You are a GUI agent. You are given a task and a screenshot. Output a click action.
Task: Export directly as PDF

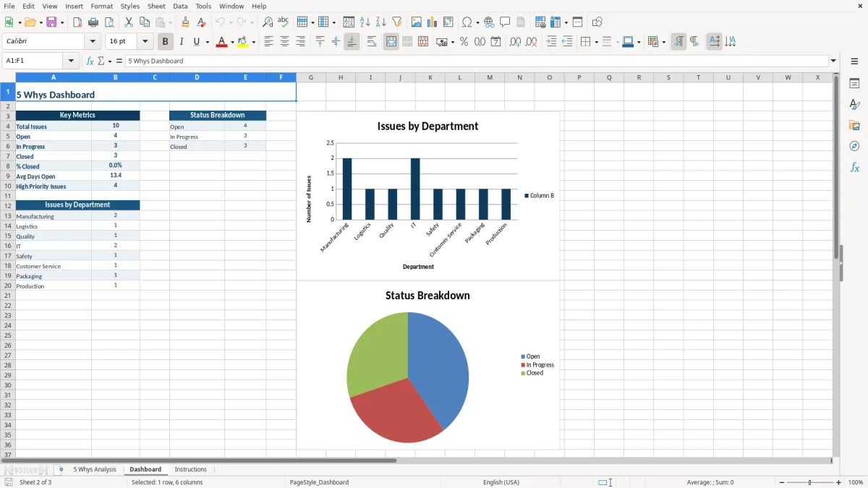[x=77, y=22]
